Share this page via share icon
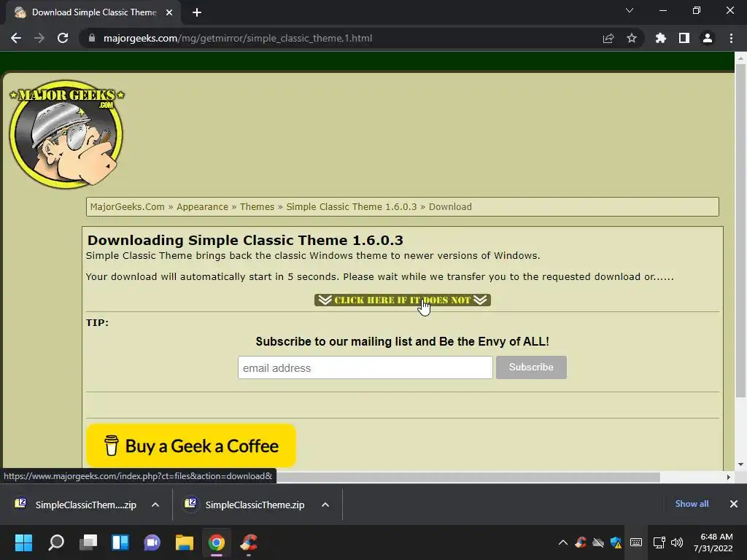Viewport: 747px width, 560px height. [x=608, y=38]
